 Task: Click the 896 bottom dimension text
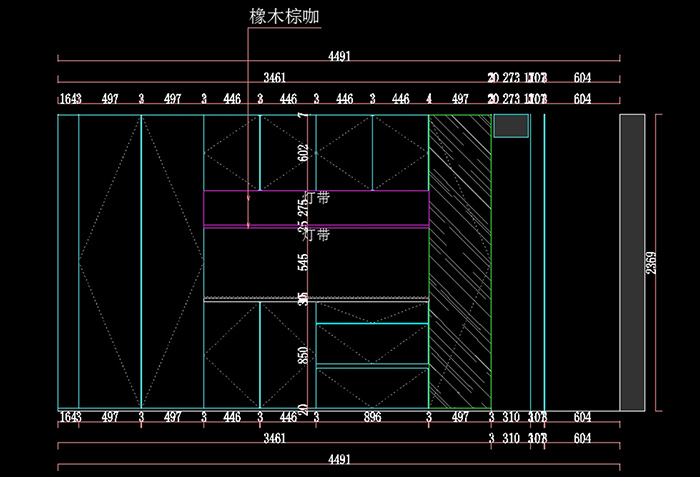coord(372,417)
